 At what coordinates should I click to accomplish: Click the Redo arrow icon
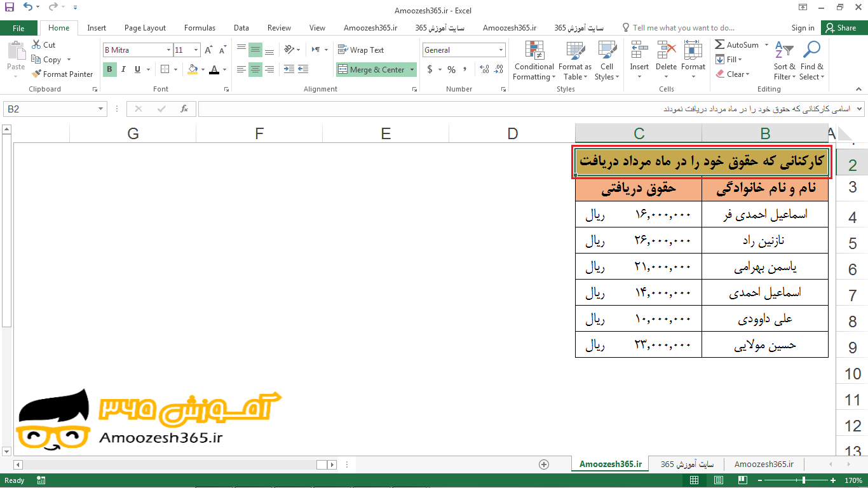[53, 8]
